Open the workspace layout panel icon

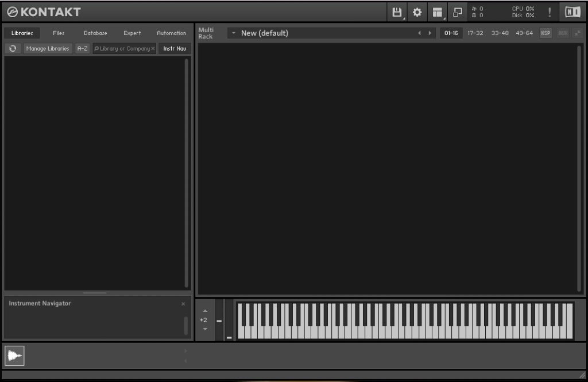[437, 12]
